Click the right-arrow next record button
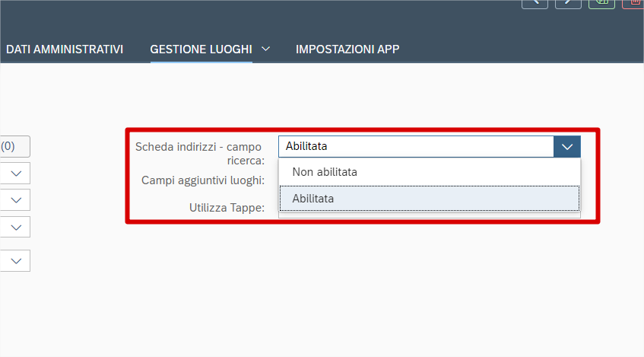Image resolution: width=644 pixels, height=357 pixels. [x=569, y=3]
